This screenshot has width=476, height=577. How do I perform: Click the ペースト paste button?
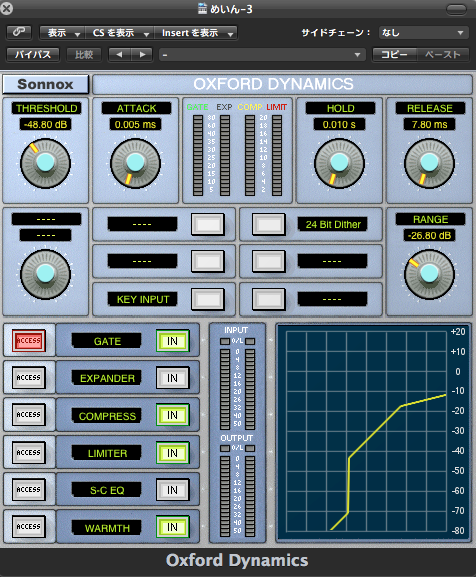click(443, 55)
